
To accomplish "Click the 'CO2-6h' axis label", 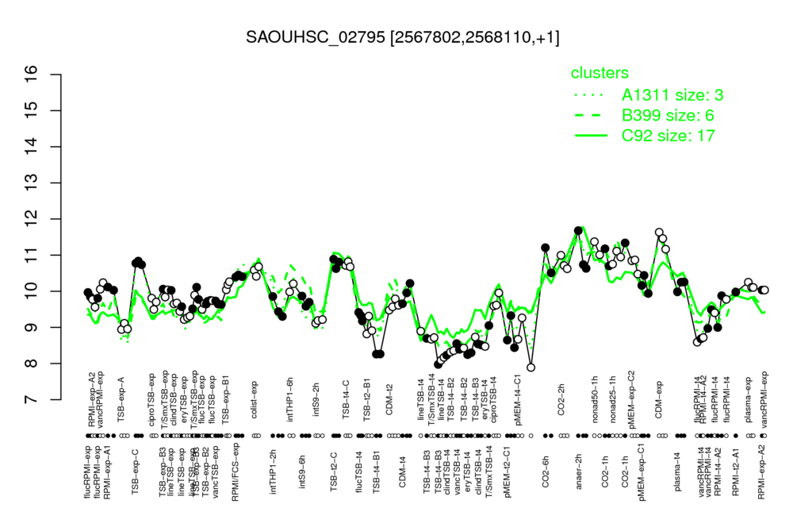I will point(546,472).
